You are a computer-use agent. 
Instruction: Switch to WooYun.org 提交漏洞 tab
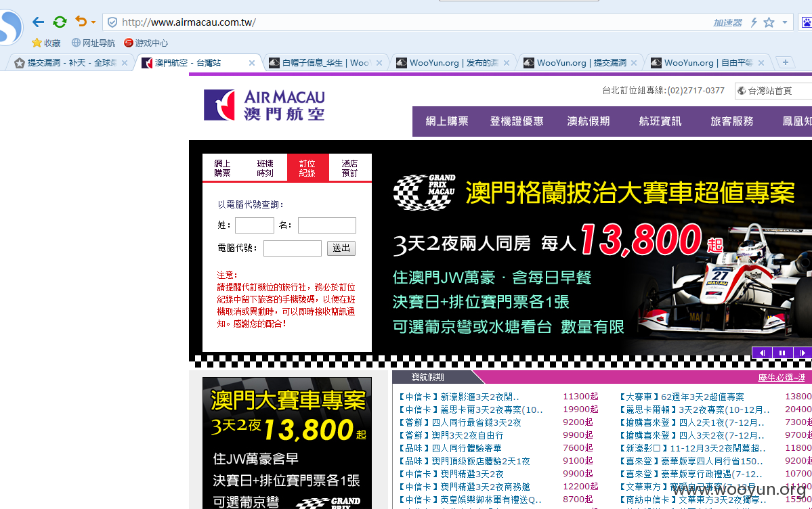[x=574, y=63]
